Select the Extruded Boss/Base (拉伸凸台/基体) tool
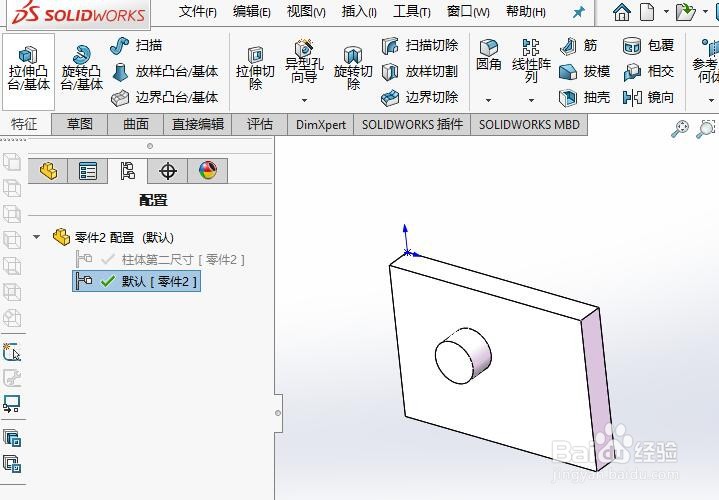This screenshot has width=719, height=500. pyautogui.click(x=28, y=71)
